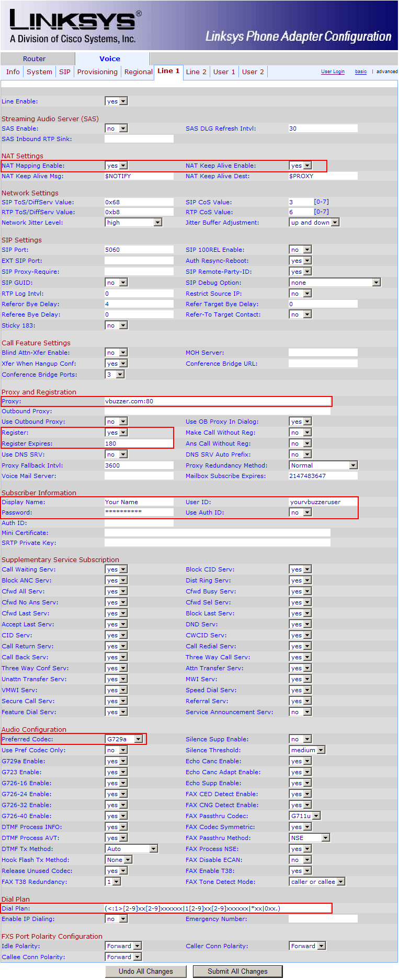399x980 pixels.
Task: Open the Preferred Codec dropdown
Action: pos(124,739)
